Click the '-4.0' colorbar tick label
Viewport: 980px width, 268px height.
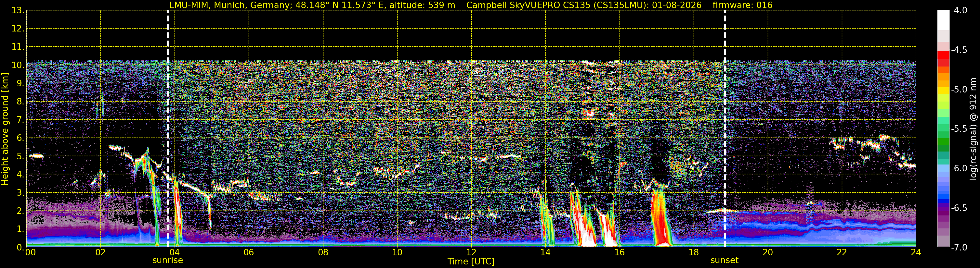pos(959,11)
